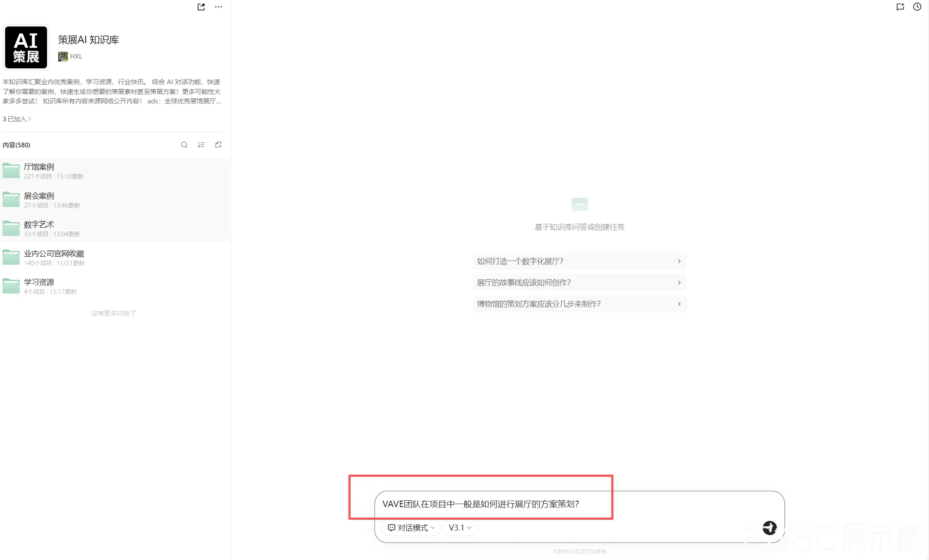
Task: Open the 厅馆案例 folder
Action: coord(39,167)
